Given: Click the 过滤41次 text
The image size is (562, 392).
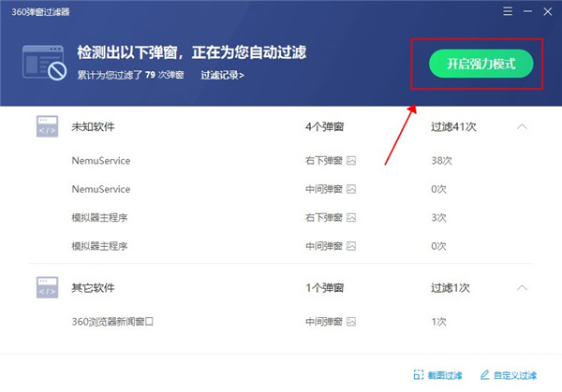Looking at the screenshot, I should pos(453,126).
